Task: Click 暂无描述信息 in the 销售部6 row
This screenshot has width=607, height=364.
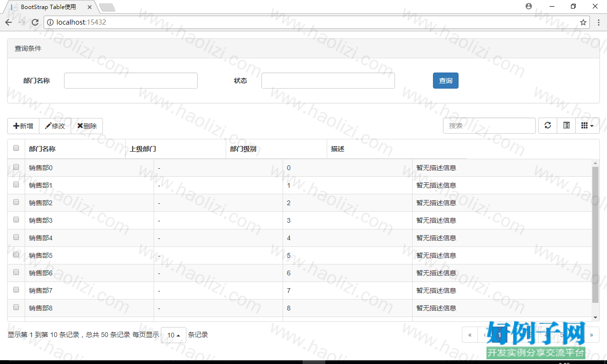Action: (x=436, y=273)
